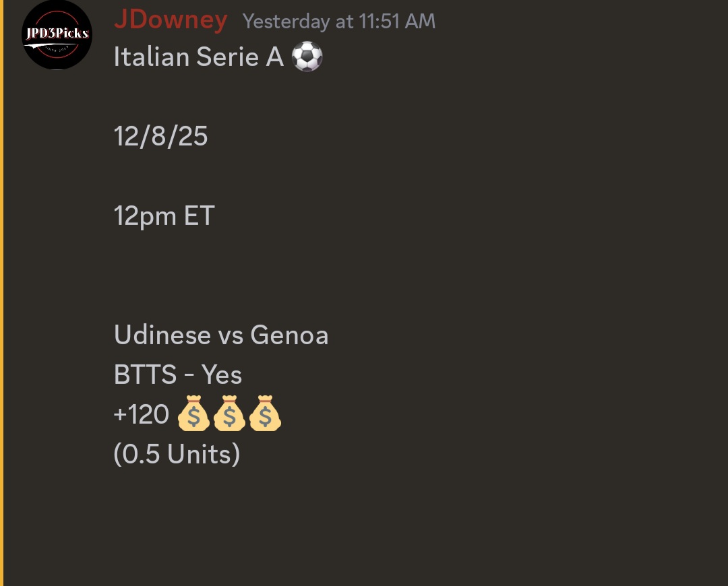This screenshot has height=586, width=728.
Task: Click the 11:51 AM time in the timestamp
Action: 397,22
